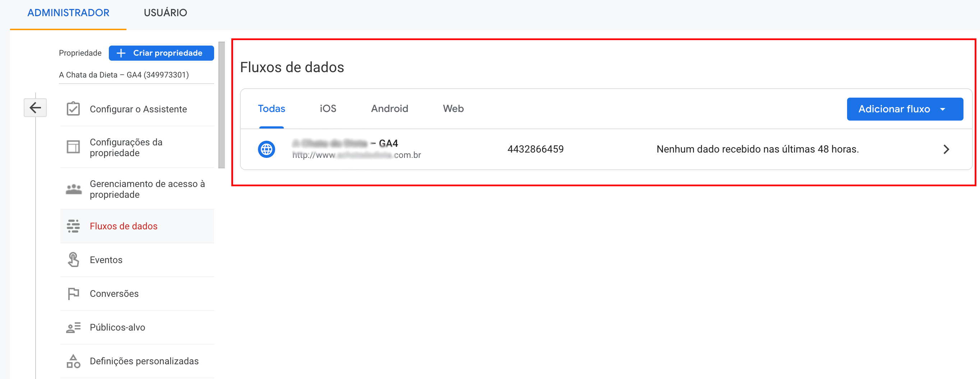Viewport: 980px width, 379px height.
Task: Click the blue globe web stream icon
Action: 266,149
